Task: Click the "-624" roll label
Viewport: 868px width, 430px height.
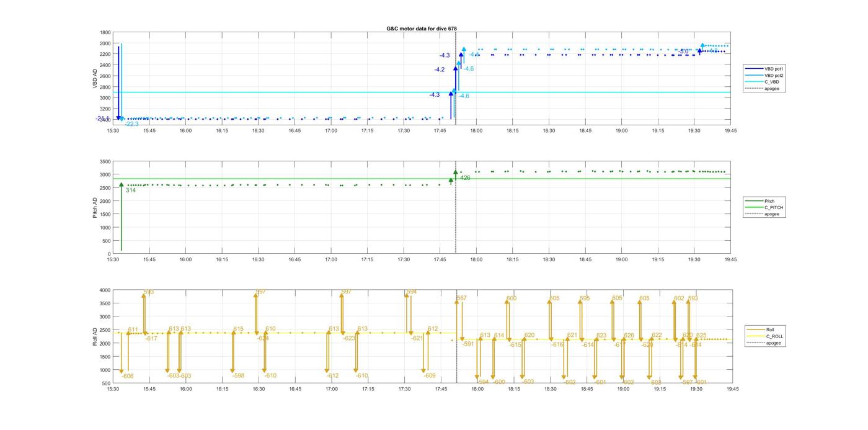Action: tap(263, 338)
